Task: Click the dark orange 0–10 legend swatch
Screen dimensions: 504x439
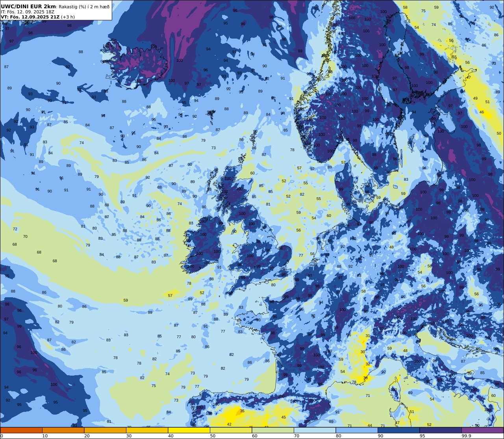Action: tap(21, 430)
